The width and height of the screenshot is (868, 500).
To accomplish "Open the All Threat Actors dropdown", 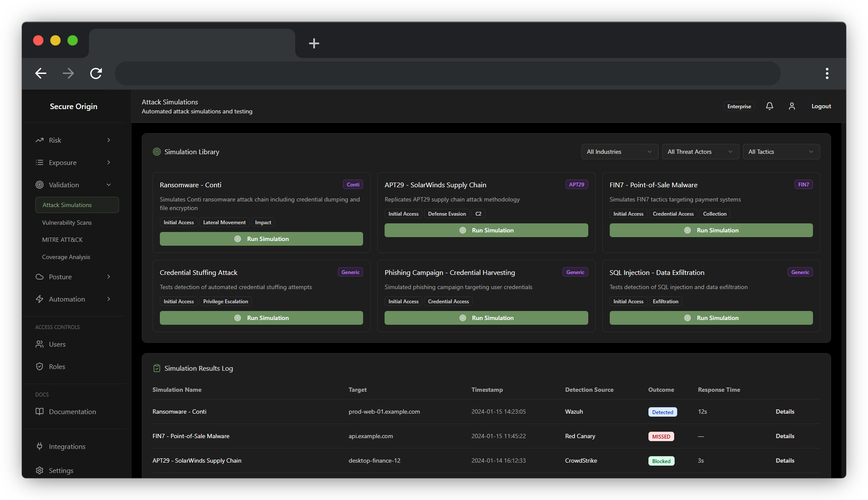I will 700,152.
